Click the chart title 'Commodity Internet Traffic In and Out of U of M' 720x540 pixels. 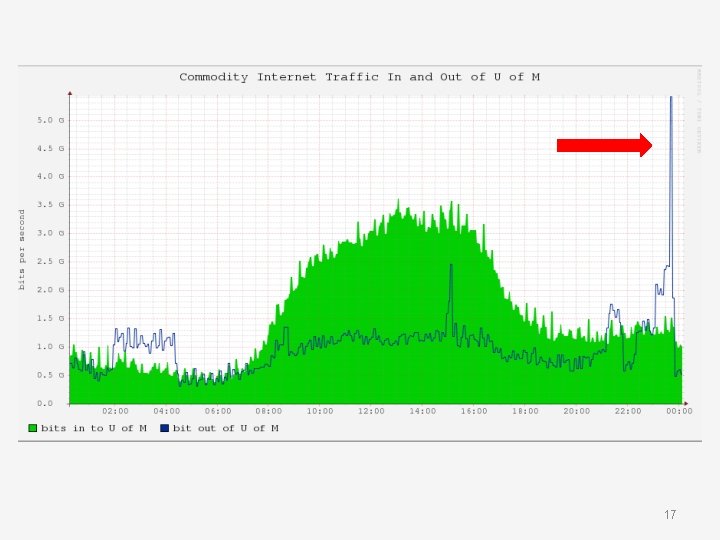(359, 77)
